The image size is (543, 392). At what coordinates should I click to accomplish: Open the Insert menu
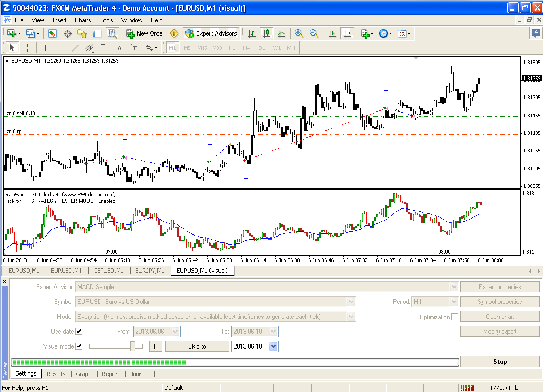59,20
